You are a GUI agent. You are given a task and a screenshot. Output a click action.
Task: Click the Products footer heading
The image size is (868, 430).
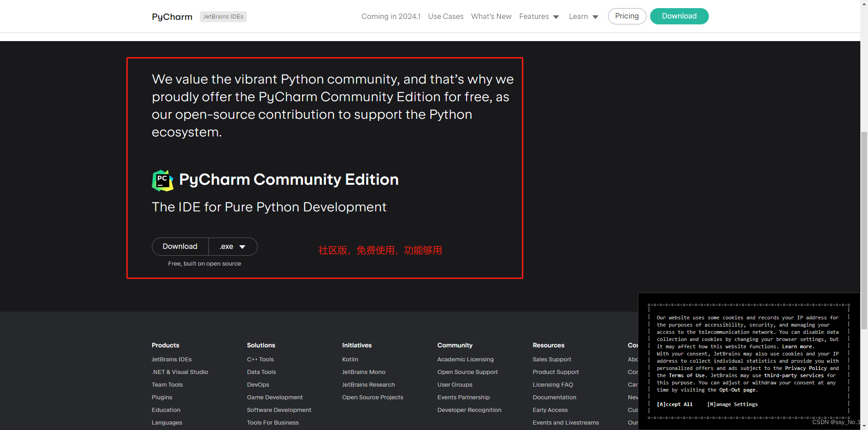[x=165, y=345]
